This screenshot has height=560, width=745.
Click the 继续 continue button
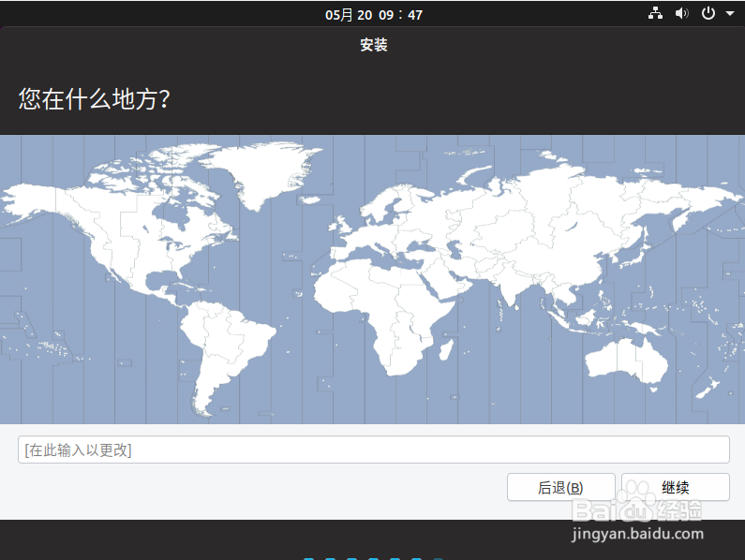pos(675,487)
